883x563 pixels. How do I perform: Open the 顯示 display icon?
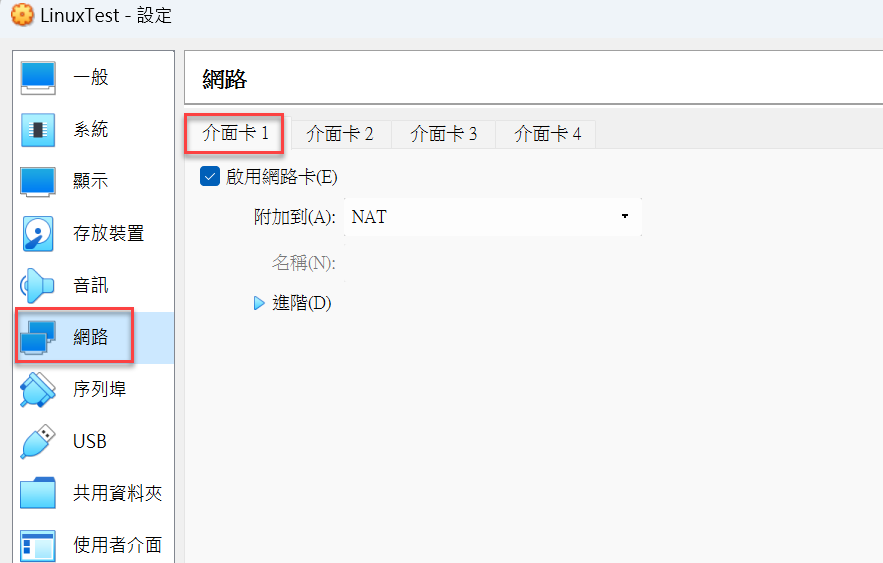(38, 181)
